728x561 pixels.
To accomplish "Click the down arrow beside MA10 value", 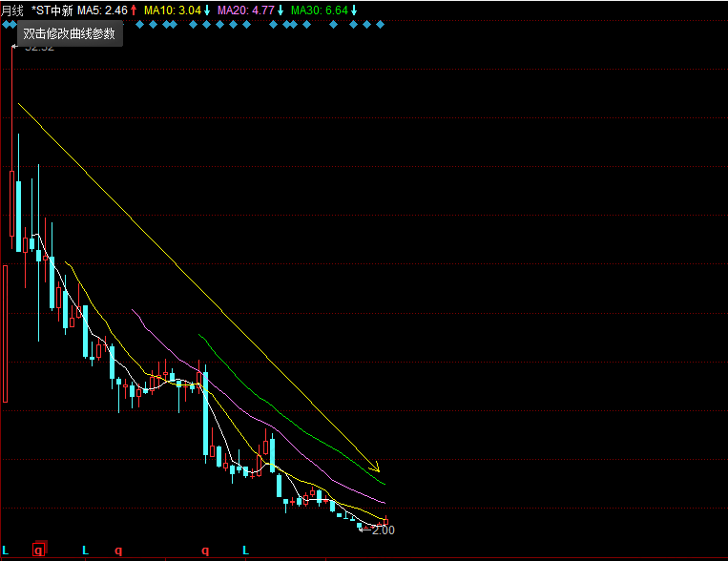I will pyautogui.click(x=207, y=10).
